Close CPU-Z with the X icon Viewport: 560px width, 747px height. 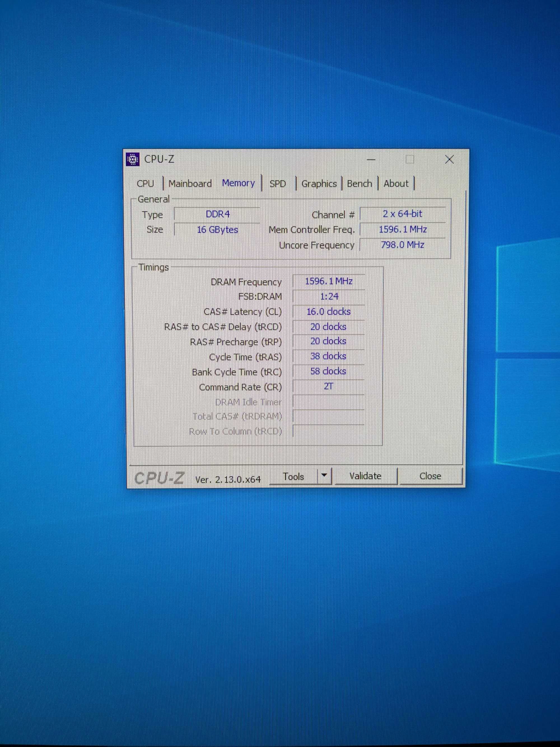[449, 159]
